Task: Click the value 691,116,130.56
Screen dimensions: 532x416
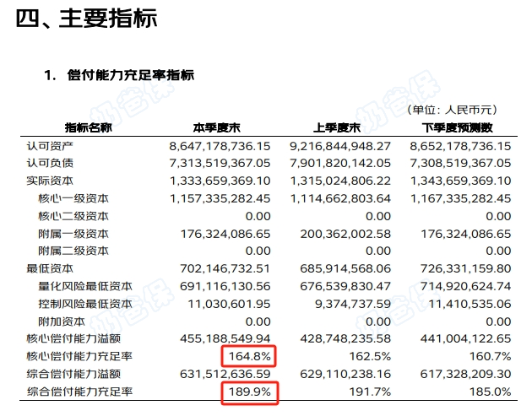Action: 225,286
